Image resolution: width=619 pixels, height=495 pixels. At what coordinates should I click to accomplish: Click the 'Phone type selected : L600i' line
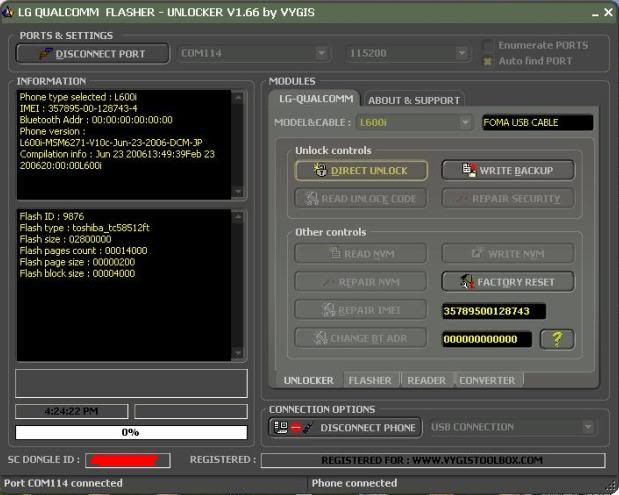(x=78, y=97)
